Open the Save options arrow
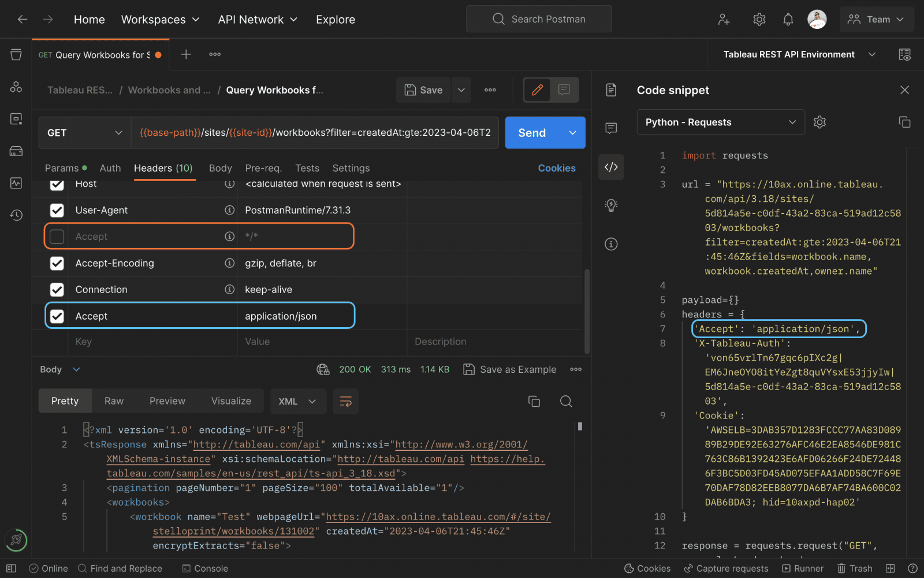 pos(461,90)
